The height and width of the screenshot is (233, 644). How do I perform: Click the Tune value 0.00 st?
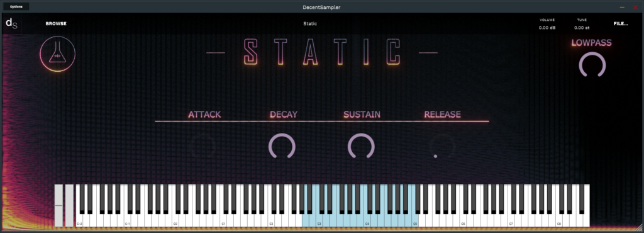[x=582, y=28]
